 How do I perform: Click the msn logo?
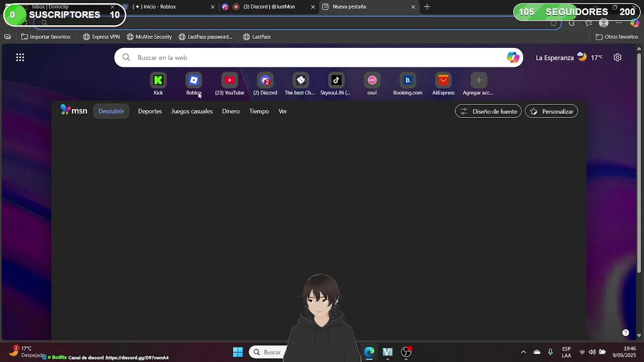74,111
